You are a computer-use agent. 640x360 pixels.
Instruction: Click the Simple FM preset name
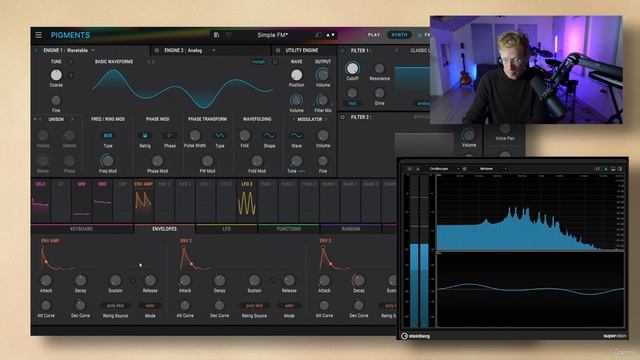pos(273,35)
